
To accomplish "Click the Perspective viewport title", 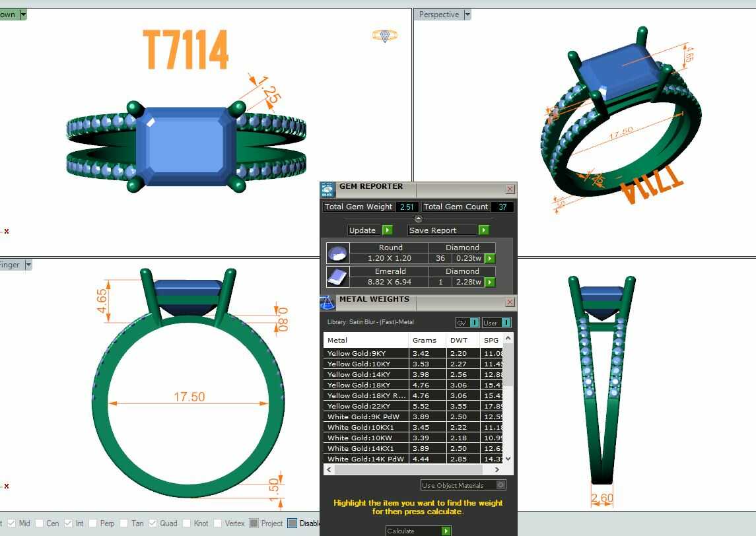I will pos(439,15).
